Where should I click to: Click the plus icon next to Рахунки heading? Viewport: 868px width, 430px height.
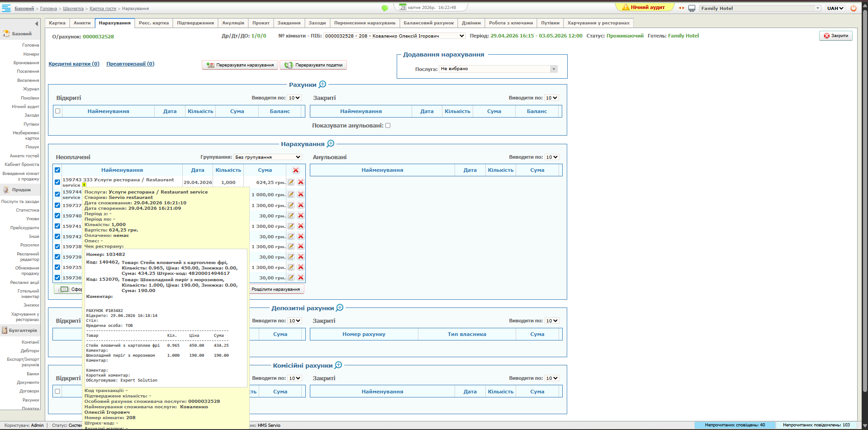tap(323, 85)
